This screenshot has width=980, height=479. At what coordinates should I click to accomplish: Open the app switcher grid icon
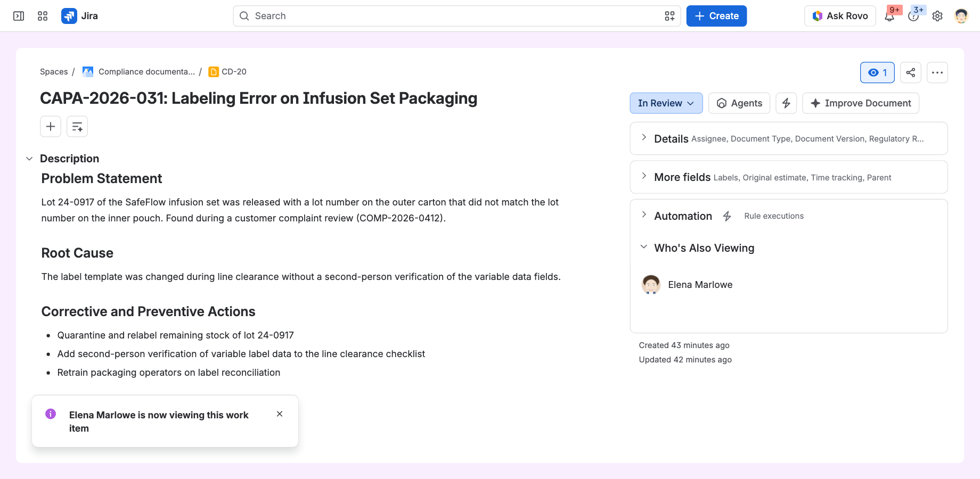[x=43, y=16]
